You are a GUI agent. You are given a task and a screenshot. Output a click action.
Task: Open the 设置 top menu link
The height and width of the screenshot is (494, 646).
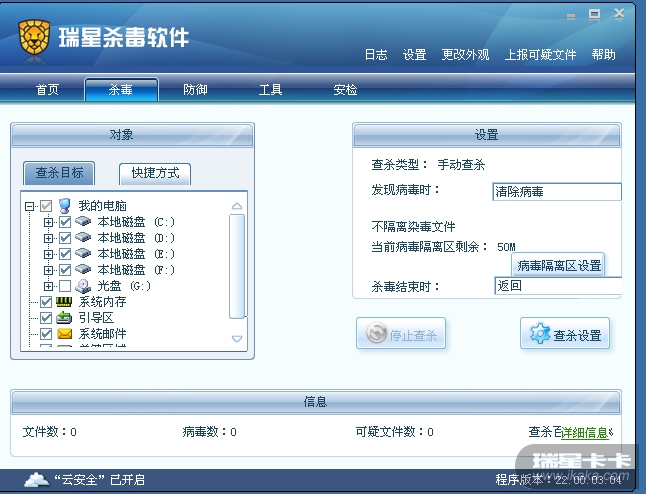(414, 54)
